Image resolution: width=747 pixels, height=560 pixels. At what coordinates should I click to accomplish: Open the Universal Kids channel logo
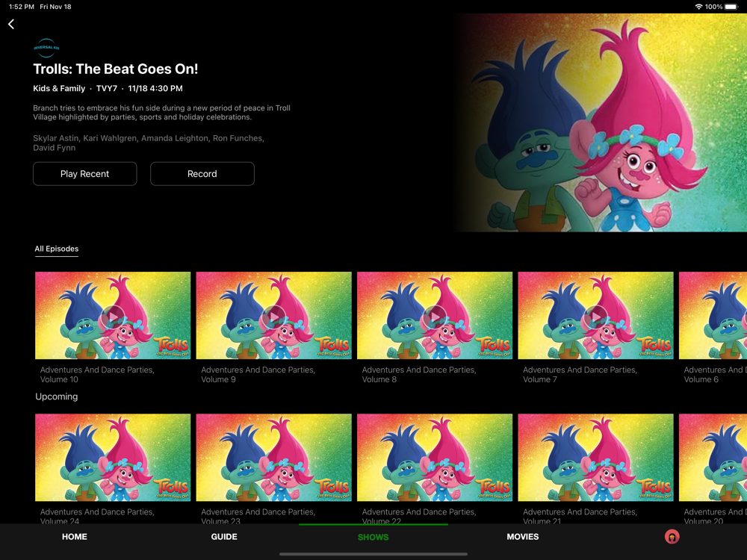(x=46, y=48)
